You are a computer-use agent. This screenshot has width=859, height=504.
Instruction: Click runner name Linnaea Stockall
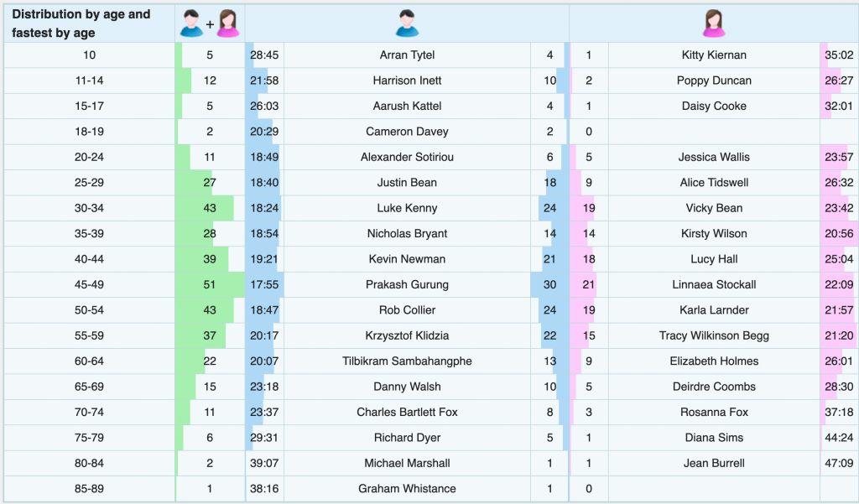[x=714, y=284]
